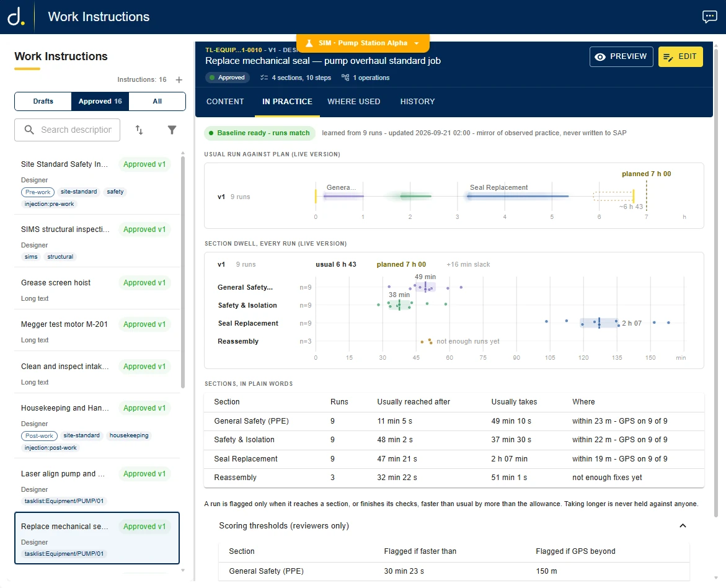The image size is (726, 588).
Task: Click the '49 min 10 s' cell
Action: 511,421
